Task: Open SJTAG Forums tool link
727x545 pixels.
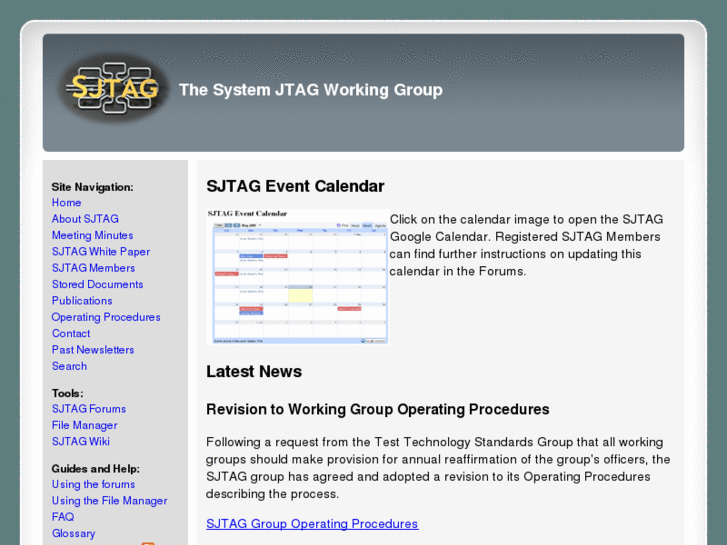Action: pyautogui.click(x=89, y=409)
